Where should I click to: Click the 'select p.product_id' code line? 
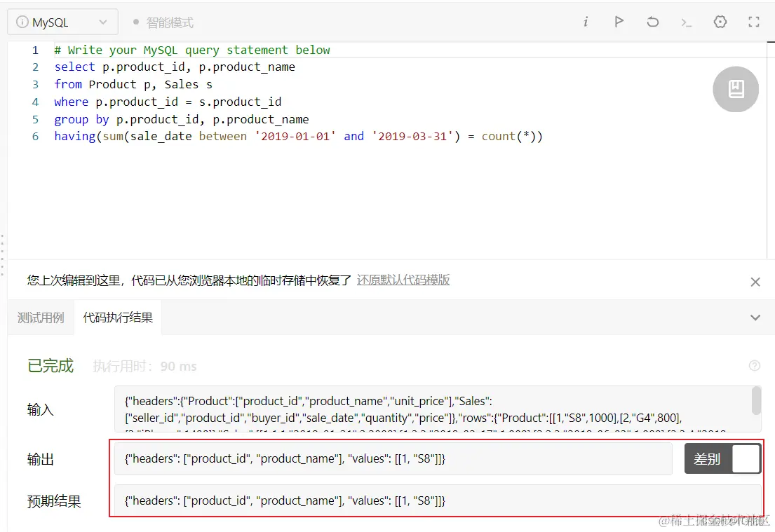click(175, 67)
